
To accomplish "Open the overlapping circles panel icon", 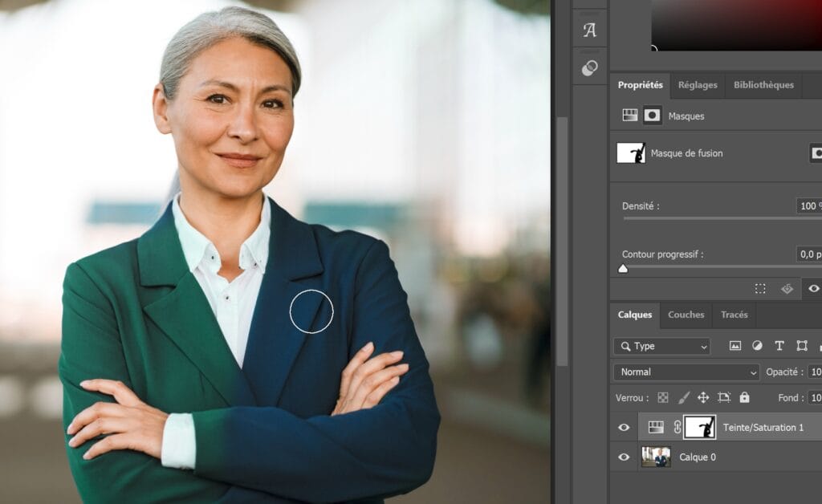I will [x=590, y=68].
